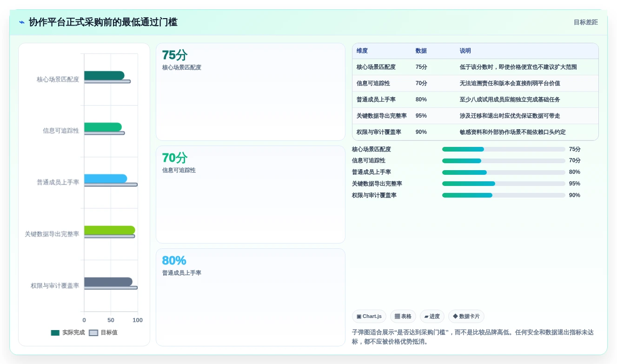Select table cell 信息可追踪性
The image size is (617, 364).
[x=373, y=83]
